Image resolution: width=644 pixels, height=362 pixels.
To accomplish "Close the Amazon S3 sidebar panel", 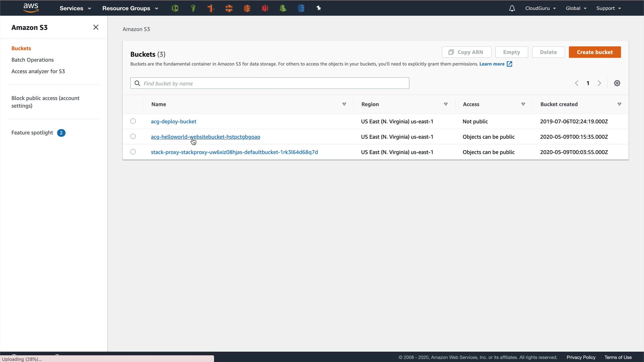I will tap(96, 27).
